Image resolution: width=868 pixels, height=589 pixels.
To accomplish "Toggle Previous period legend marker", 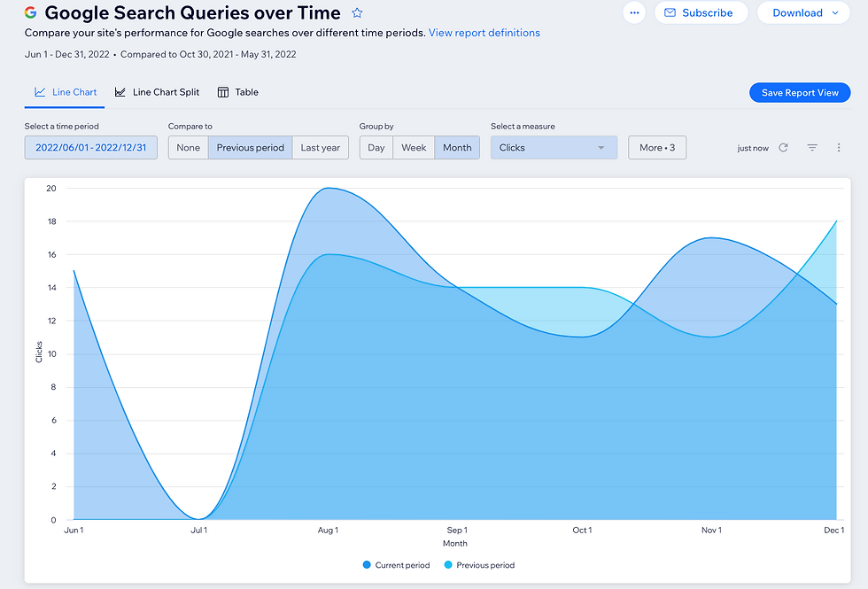I will click(448, 565).
